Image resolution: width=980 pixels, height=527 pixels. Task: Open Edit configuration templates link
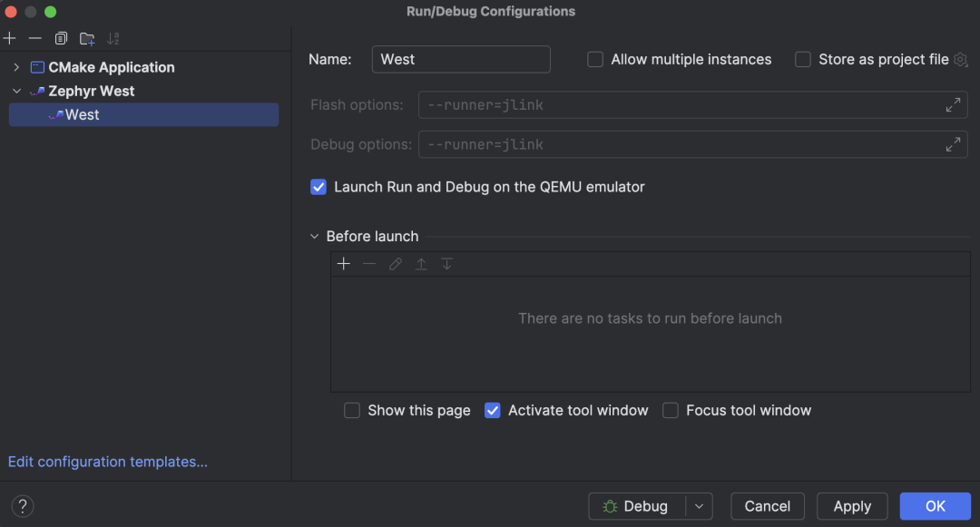point(107,462)
